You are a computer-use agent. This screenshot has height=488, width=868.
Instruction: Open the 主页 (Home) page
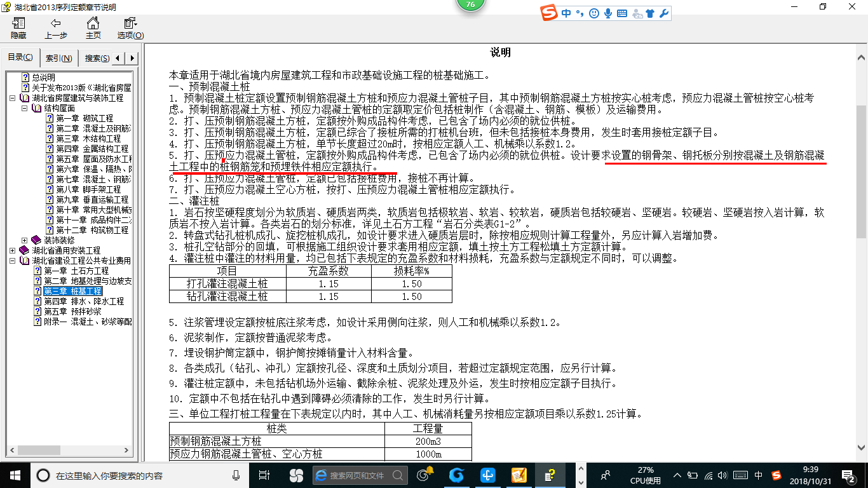pyautogui.click(x=93, y=29)
